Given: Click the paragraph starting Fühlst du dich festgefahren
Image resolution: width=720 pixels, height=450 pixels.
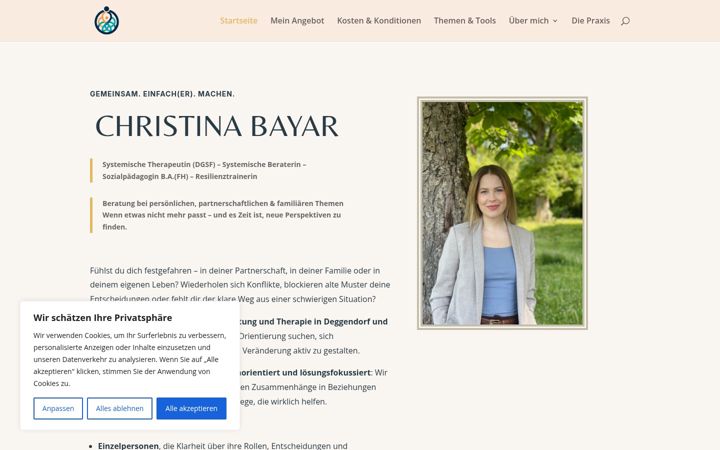Looking at the screenshot, I should pyautogui.click(x=240, y=285).
